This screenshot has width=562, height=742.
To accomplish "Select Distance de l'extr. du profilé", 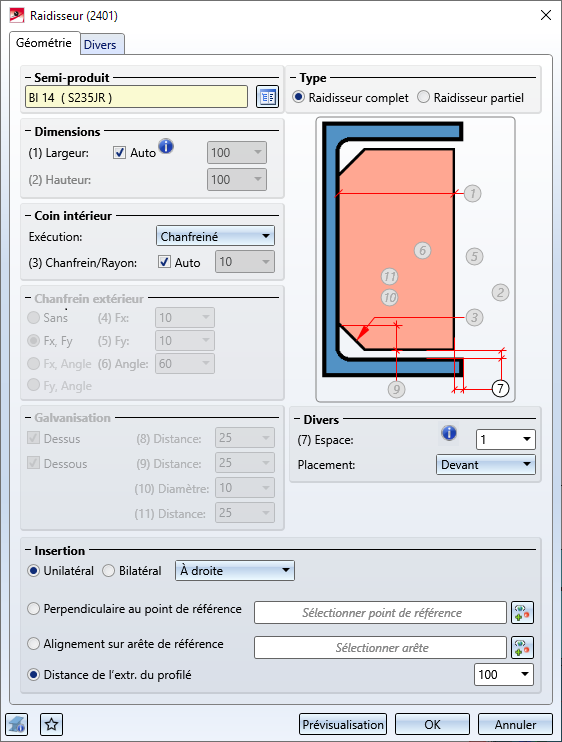I will click(33, 675).
